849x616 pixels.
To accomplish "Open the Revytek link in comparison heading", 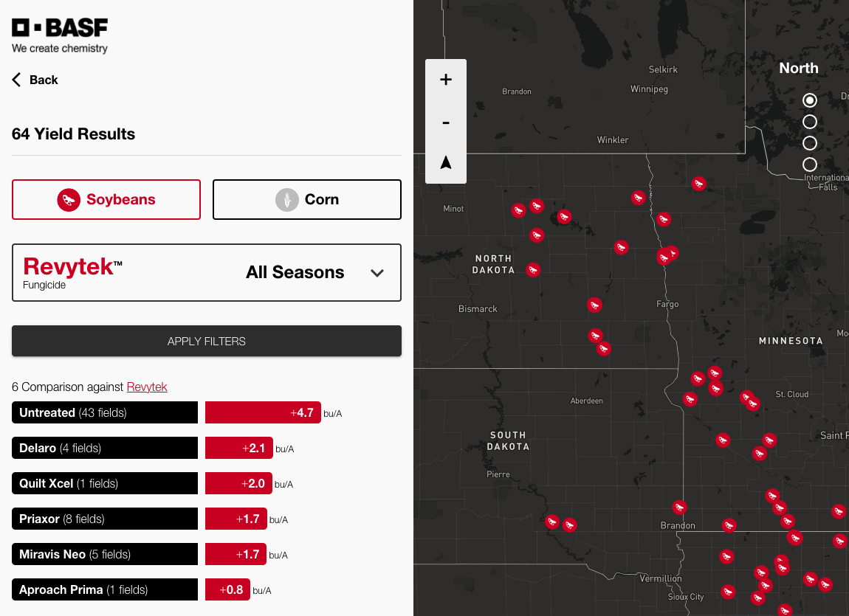I will tap(147, 387).
